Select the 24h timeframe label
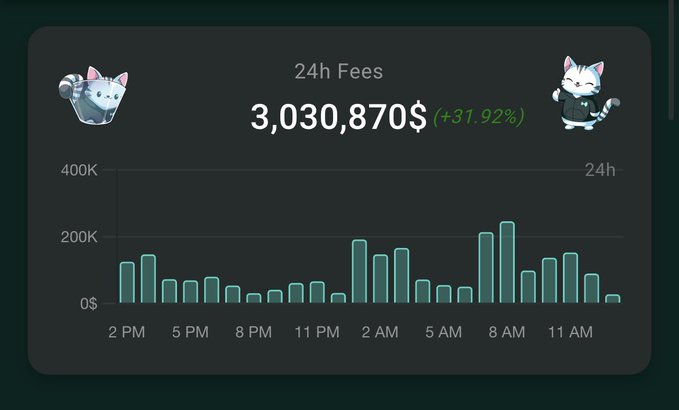 pos(600,170)
